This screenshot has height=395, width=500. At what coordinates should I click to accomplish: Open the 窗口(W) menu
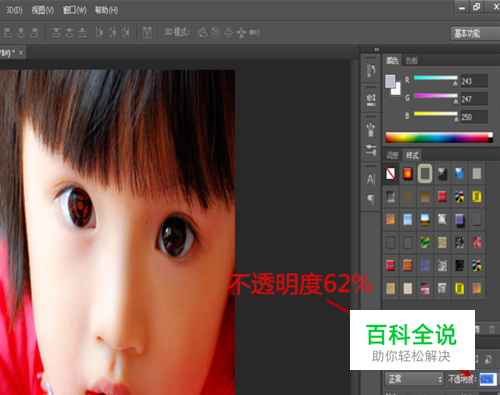click(x=75, y=10)
